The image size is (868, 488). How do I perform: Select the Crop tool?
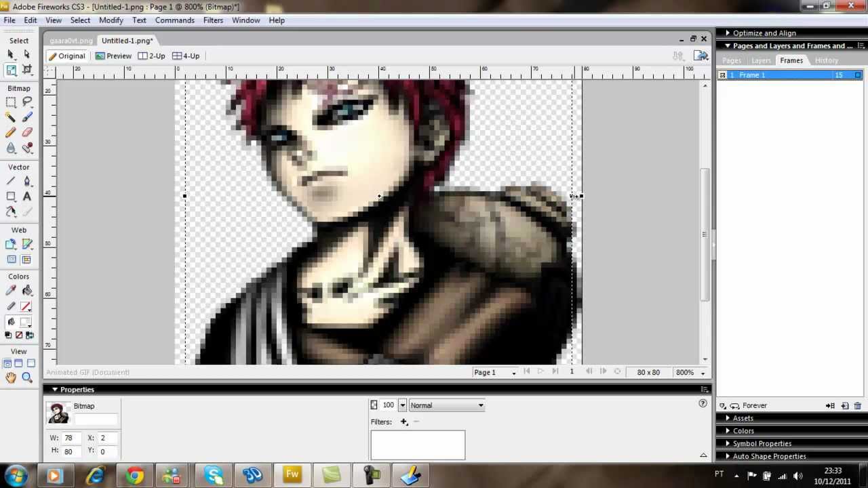pos(27,70)
